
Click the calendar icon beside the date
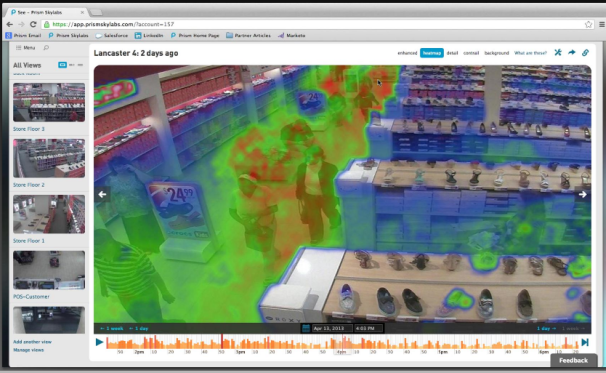click(306, 328)
